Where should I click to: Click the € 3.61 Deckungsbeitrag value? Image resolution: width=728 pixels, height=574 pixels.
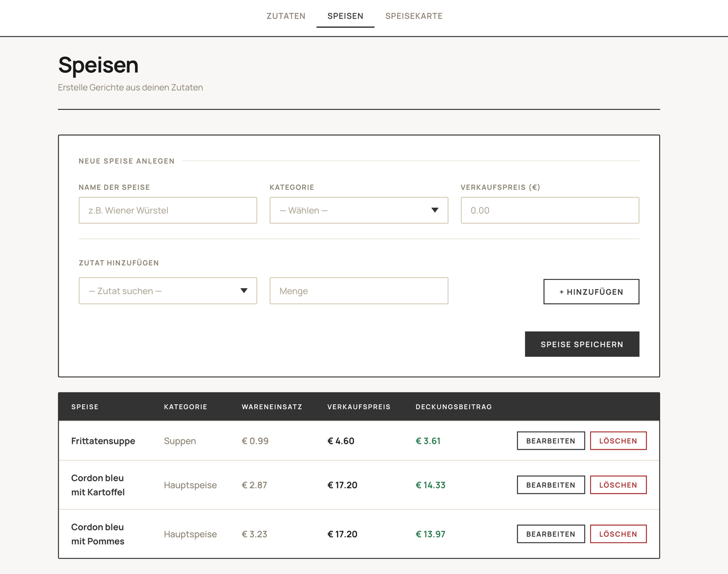click(x=428, y=441)
